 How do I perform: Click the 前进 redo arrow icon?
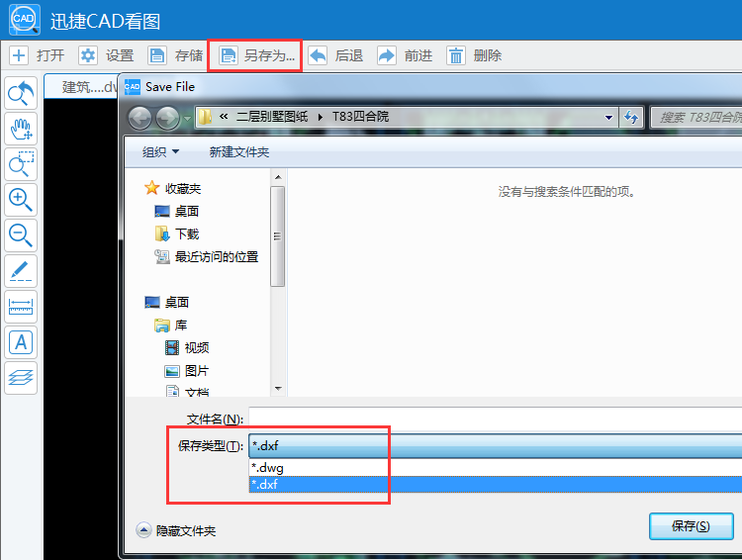click(x=387, y=55)
